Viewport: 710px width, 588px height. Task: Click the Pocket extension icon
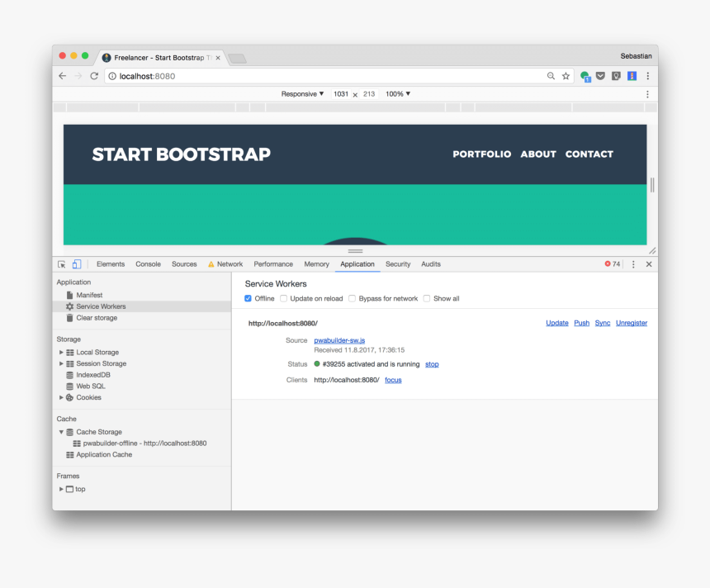coord(600,76)
